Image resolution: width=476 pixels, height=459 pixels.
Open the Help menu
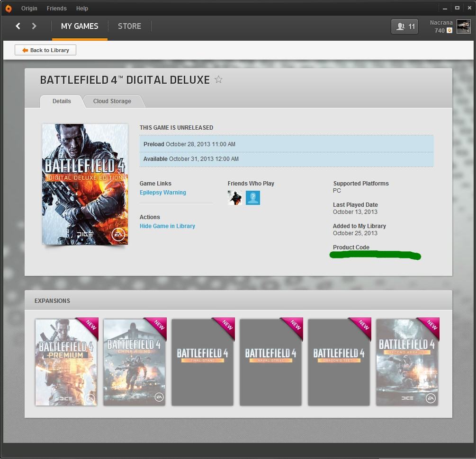point(82,9)
